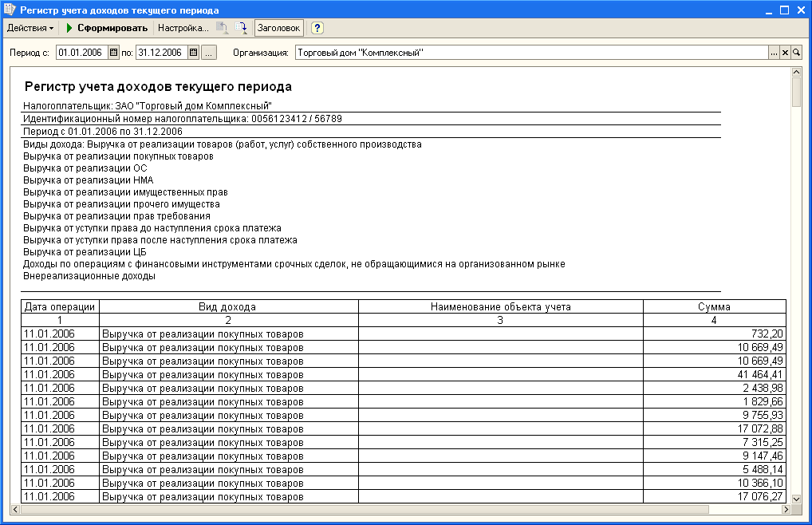Select the Вид дохода column header
This screenshot has height=525, width=812.
click(228, 306)
